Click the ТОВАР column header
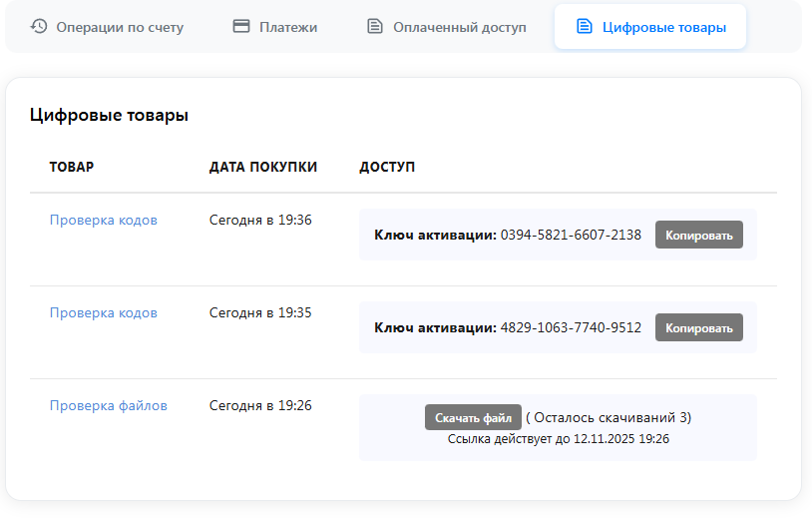 click(x=72, y=167)
